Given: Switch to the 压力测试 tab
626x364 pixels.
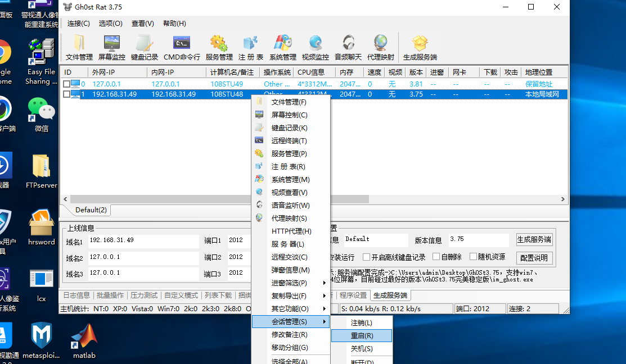Looking at the screenshot, I should point(144,295).
